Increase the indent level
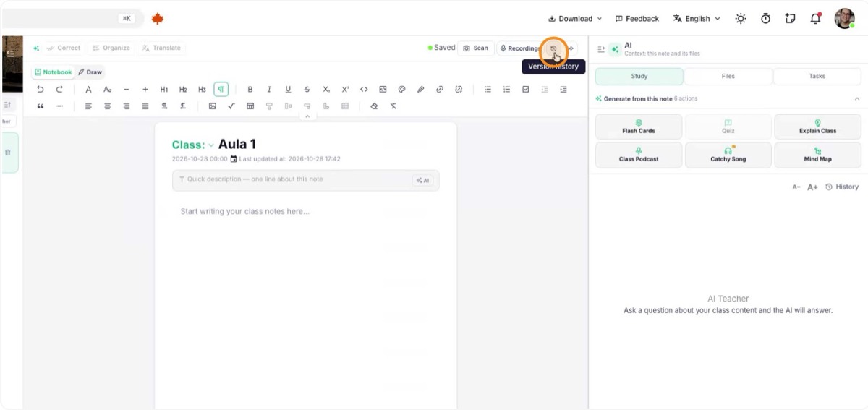This screenshot has height=410, width=868. pyautogui.click(x=563, y=90)
